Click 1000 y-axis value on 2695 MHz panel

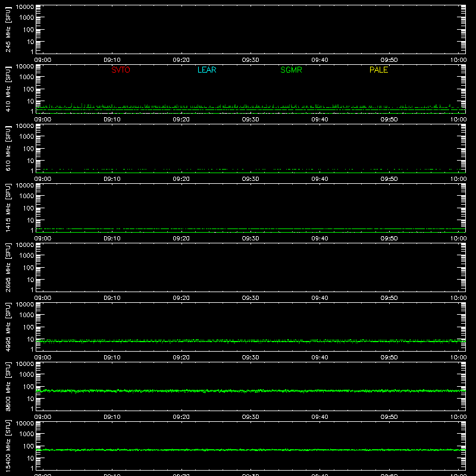coord(27,256)
